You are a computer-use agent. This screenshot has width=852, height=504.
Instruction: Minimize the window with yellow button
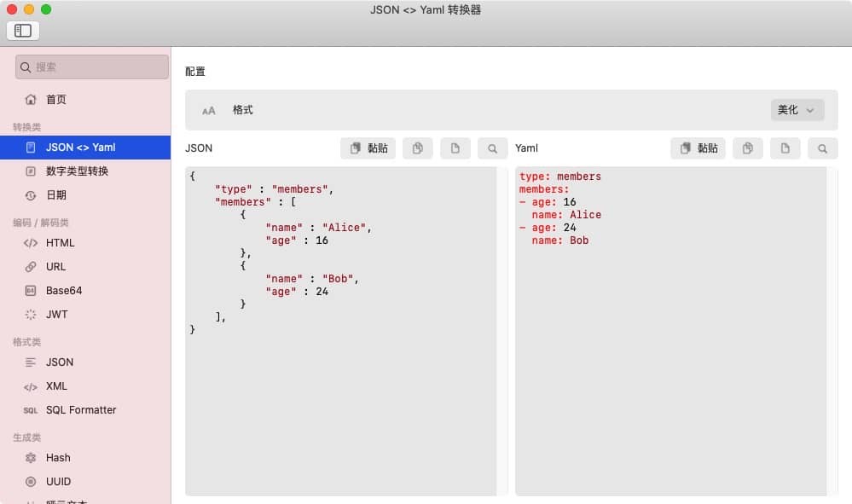pyautogui.click(x=29, y=9)
